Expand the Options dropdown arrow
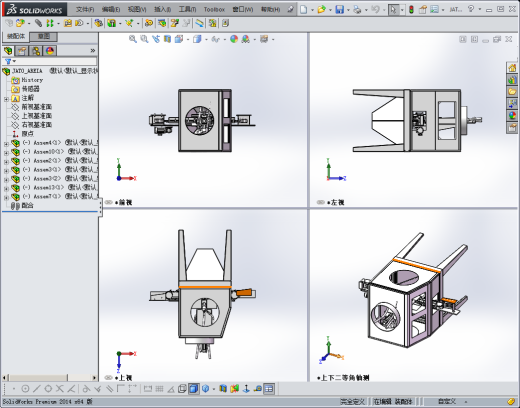Screen dimensions: 520x408 click(443, 10)
